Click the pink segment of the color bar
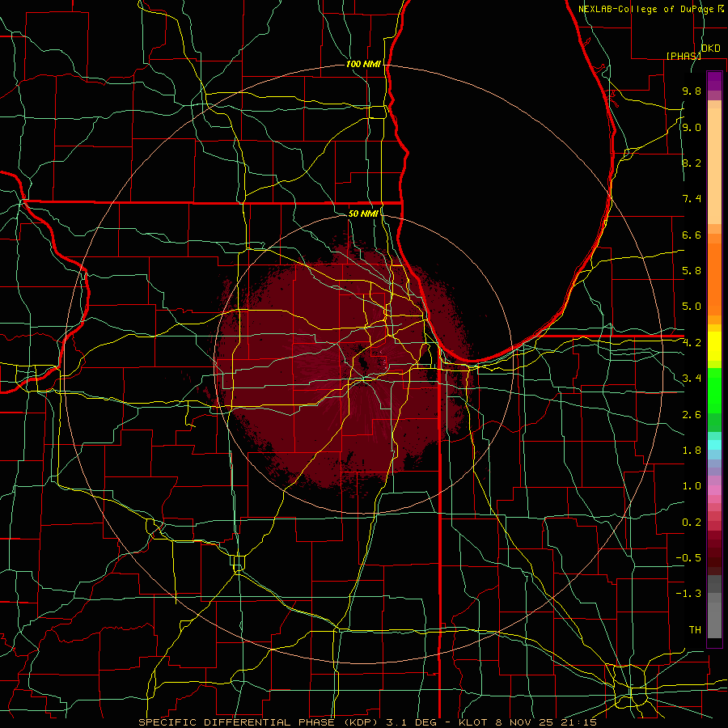The image size is (728, 728). point(714,490)
